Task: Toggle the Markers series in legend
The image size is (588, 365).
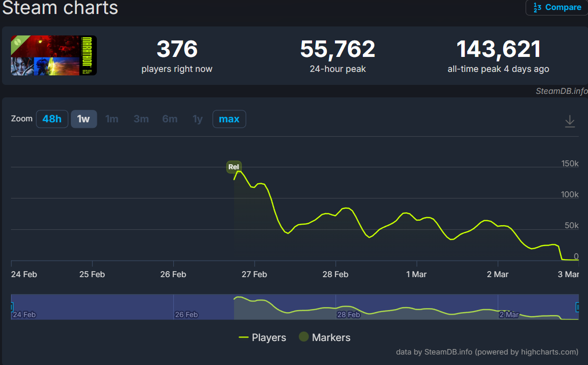Action: pos(325,337)
